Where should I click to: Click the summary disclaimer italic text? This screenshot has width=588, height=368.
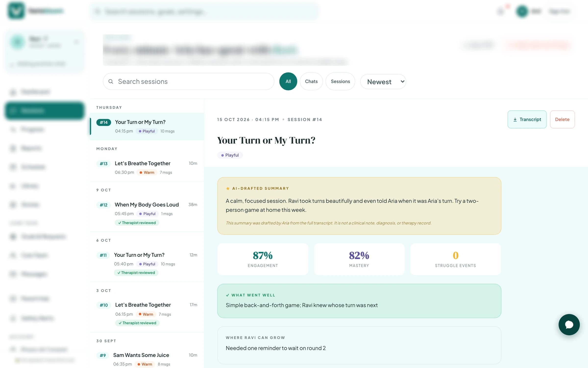(x=329, y=223)
